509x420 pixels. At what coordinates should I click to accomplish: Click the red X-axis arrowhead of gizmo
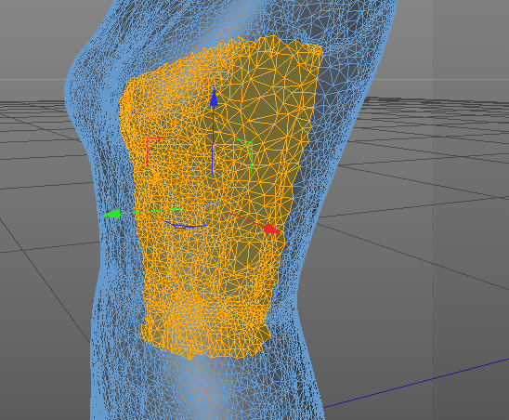[271, 229]
